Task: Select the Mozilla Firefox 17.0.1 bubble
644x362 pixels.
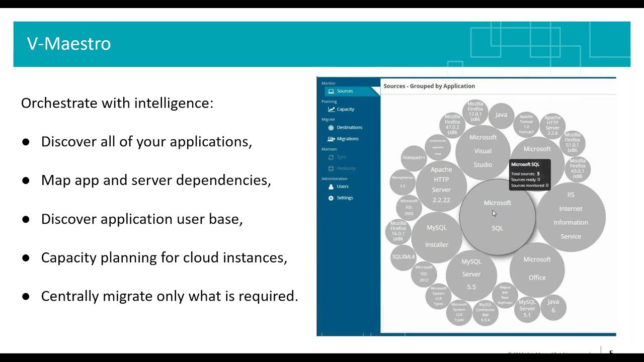Action: point(475,113)
